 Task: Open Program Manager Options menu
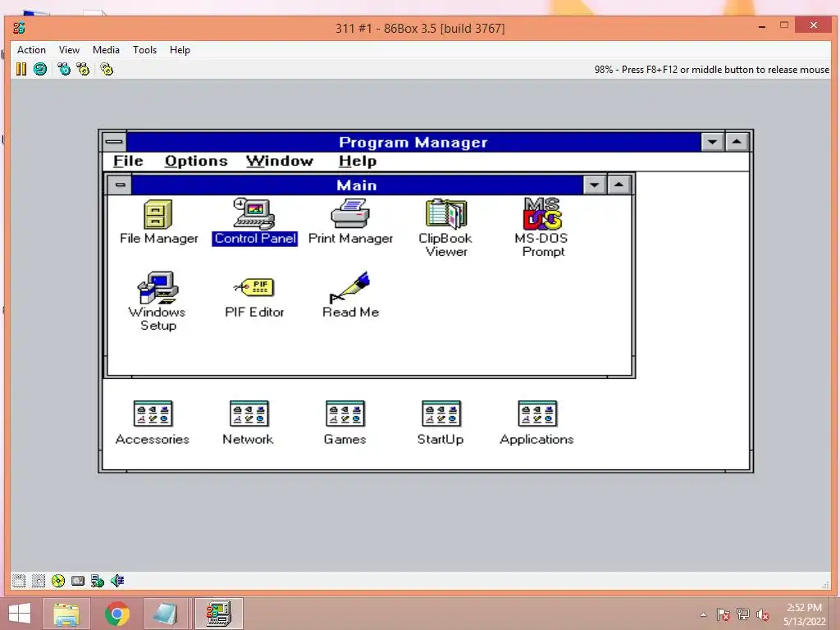(196, 161)
